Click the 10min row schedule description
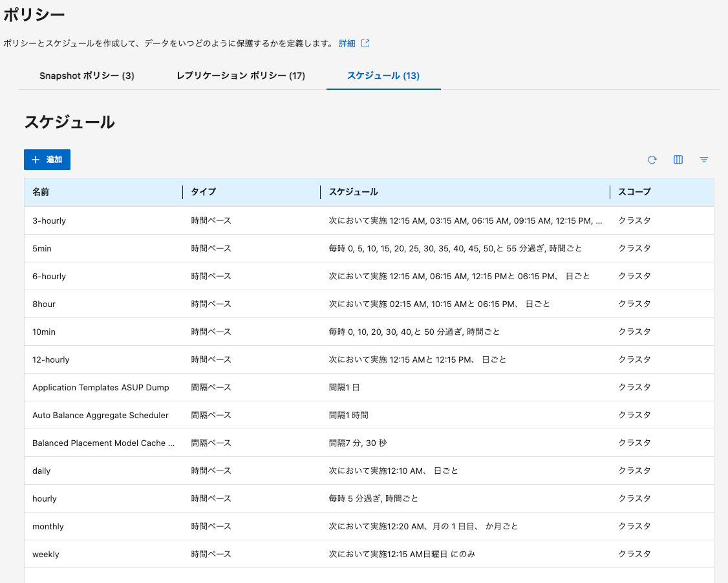 coord(414,332)
